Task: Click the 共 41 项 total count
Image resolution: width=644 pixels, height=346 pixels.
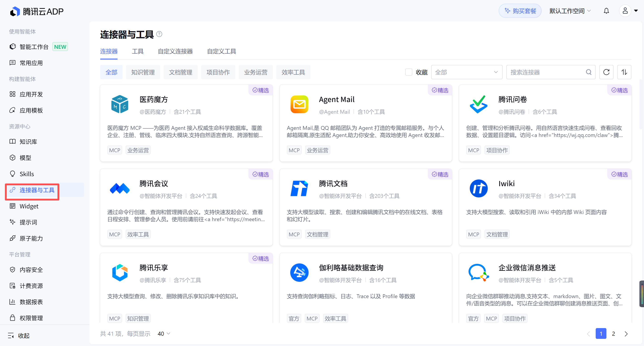Action: pyautogui.click(x=110, y=333)
